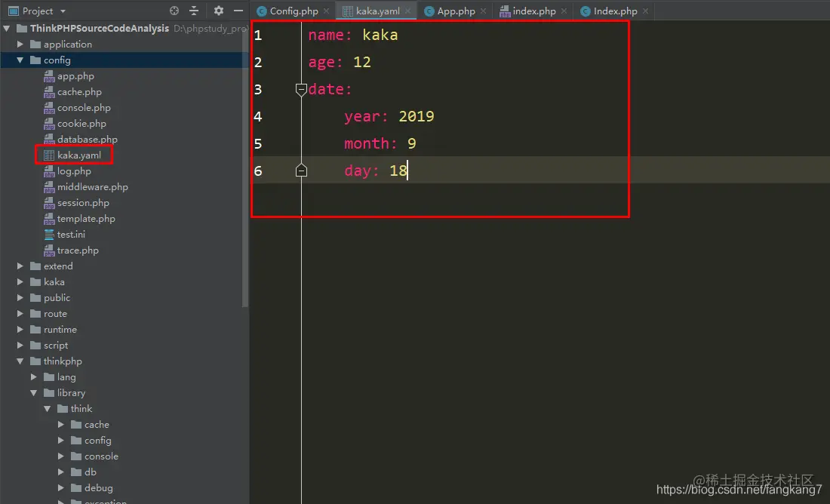The width and height of the screenshot is (830, 504).
Task: Collapse the top-level config folder
Action: click(x=20, y=60)
